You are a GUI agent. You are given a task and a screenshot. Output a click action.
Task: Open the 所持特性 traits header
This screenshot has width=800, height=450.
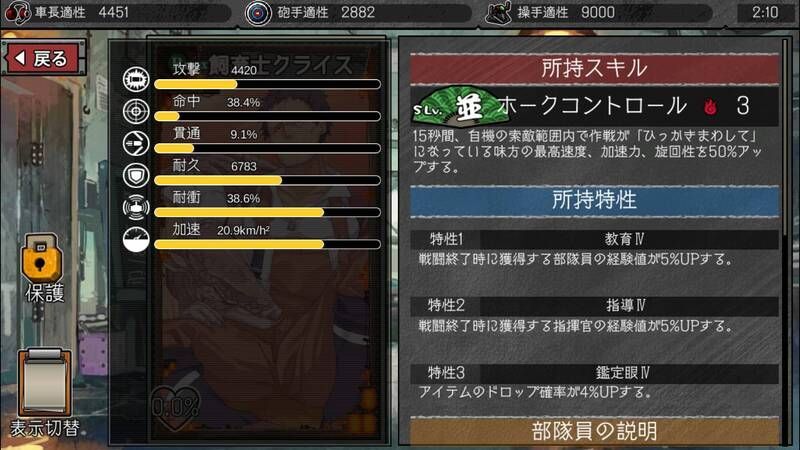594,201
